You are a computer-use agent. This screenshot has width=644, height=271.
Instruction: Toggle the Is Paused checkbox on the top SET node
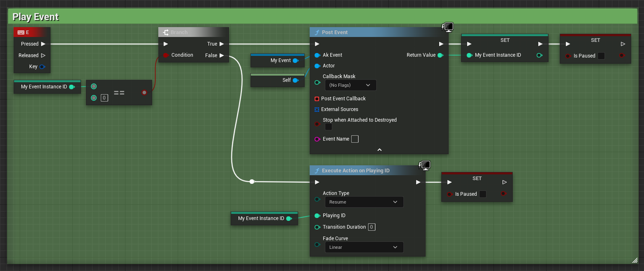[601, 56]
